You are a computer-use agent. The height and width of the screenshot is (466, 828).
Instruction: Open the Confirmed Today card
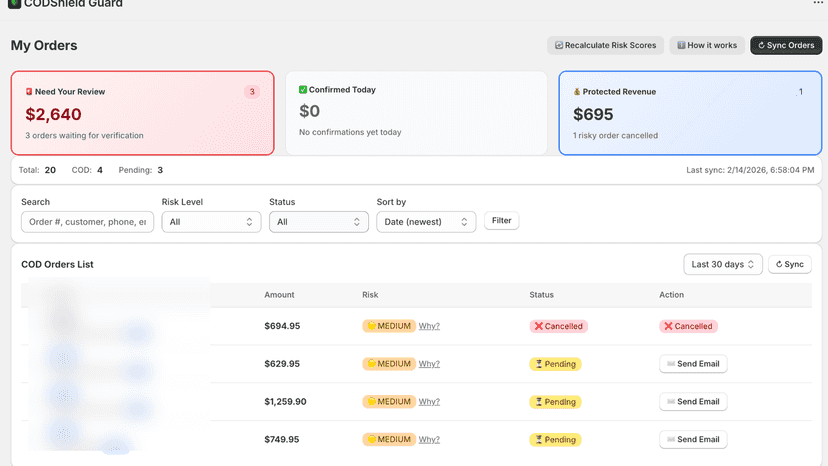coord(416,113)
